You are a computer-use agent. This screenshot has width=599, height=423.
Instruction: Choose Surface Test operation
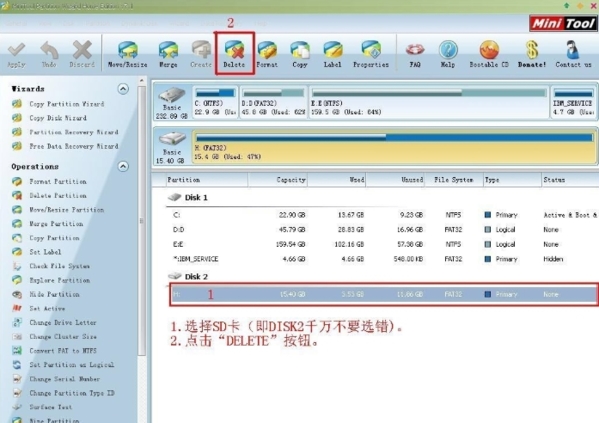(42, 407)
